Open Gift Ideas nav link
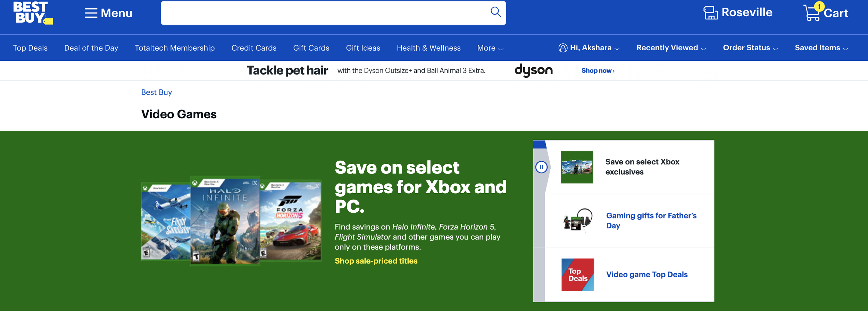The image size is (868, 323). click(x=363, y=48)
